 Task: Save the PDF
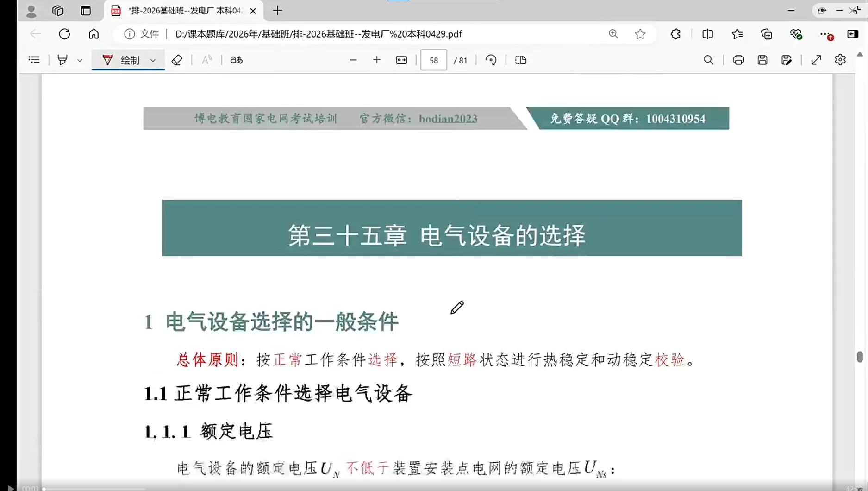click(762, 60)
